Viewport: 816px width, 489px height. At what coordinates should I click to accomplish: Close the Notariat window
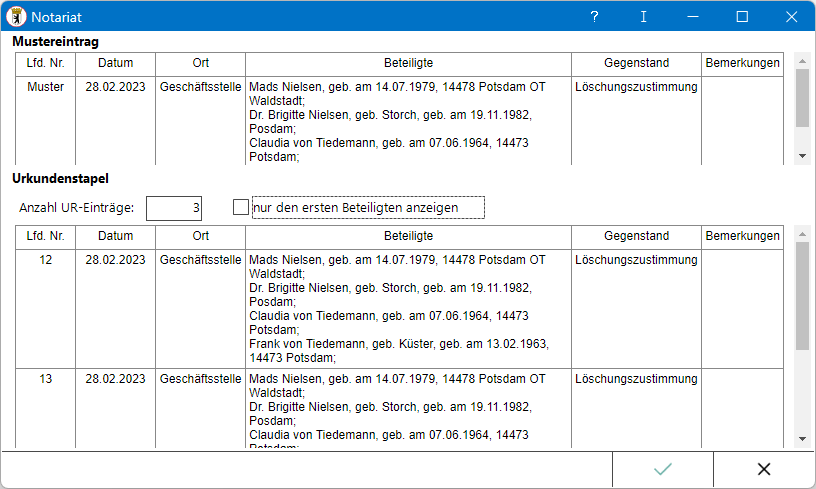click(791, 17)
